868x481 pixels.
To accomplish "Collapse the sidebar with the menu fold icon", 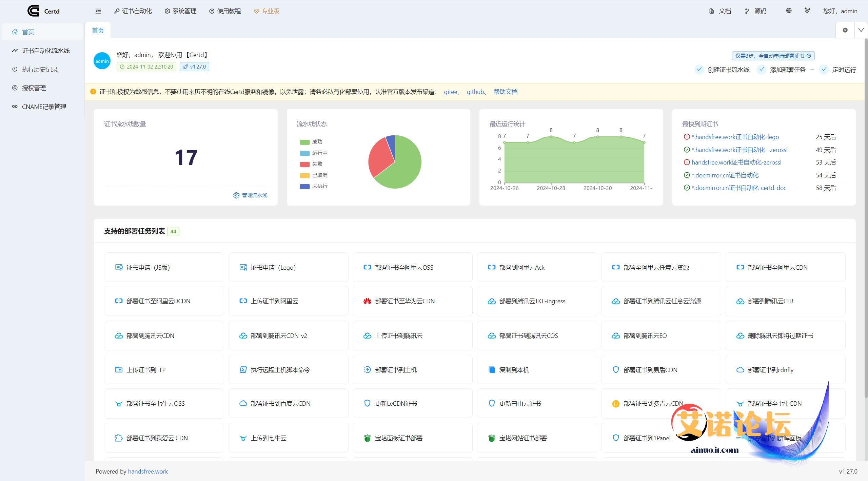I will 98,11.
